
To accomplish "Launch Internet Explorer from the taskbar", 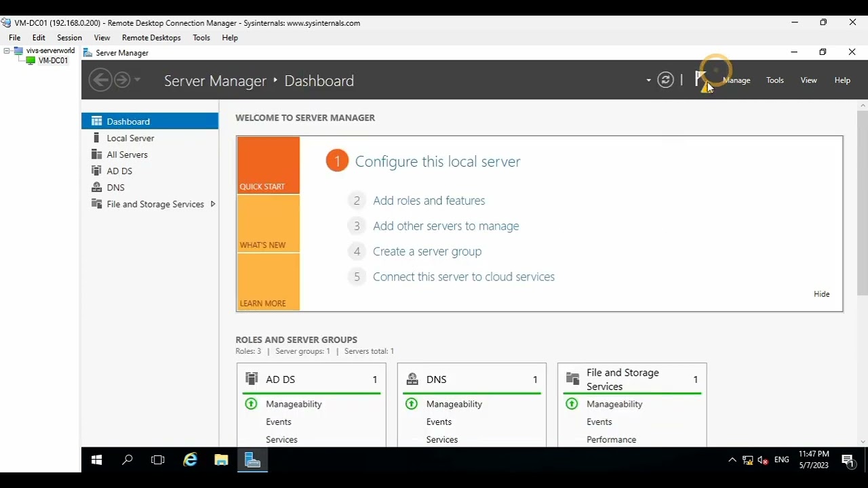I will 191,460.
